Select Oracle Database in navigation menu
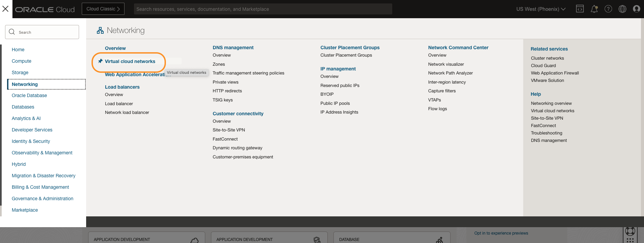The height and width of the screenshot is (243, 644). [29, 95]
